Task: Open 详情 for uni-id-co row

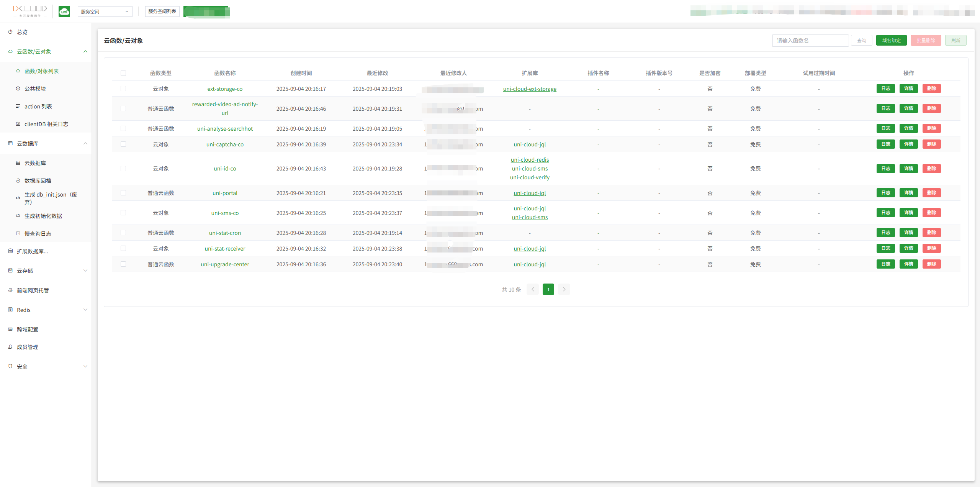Action: pos(908,169)
